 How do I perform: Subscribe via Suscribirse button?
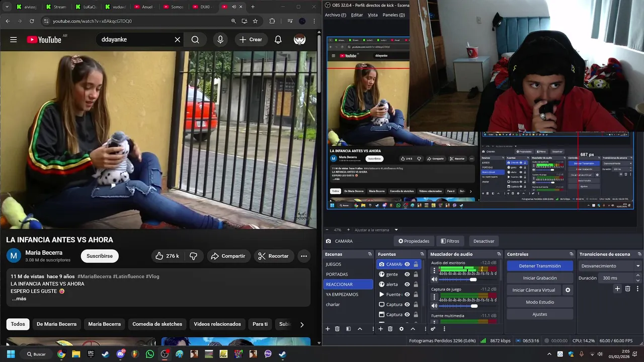[x=100, y=256]
